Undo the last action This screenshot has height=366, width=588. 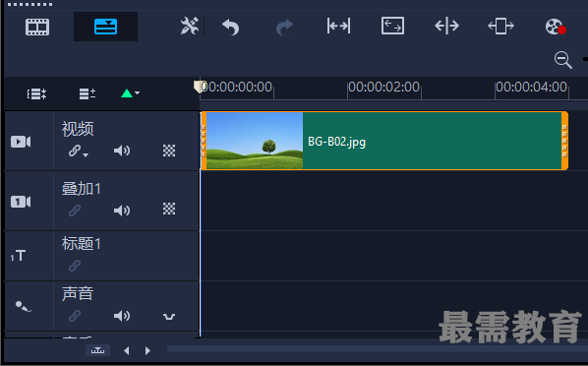coord(231,27)
